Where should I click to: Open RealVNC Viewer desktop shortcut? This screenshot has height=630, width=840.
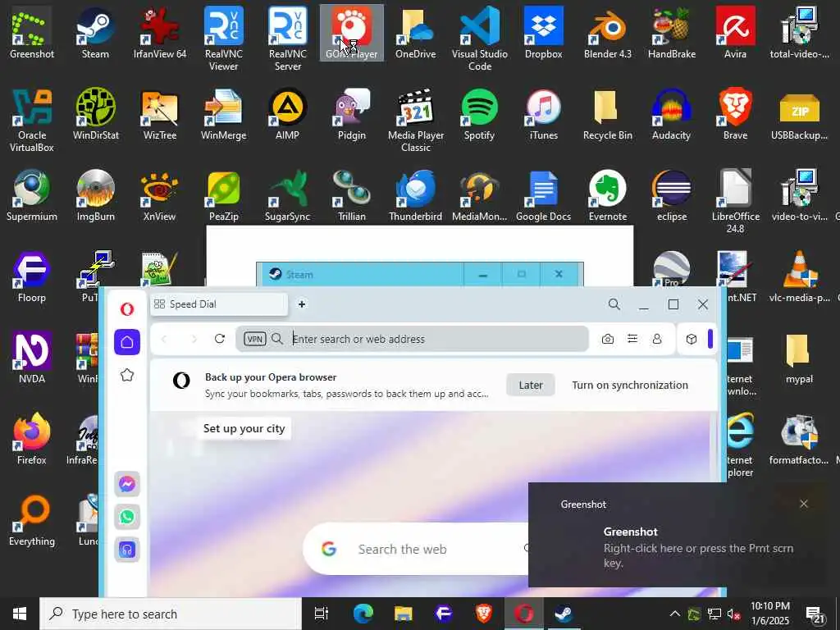point(223,39)
